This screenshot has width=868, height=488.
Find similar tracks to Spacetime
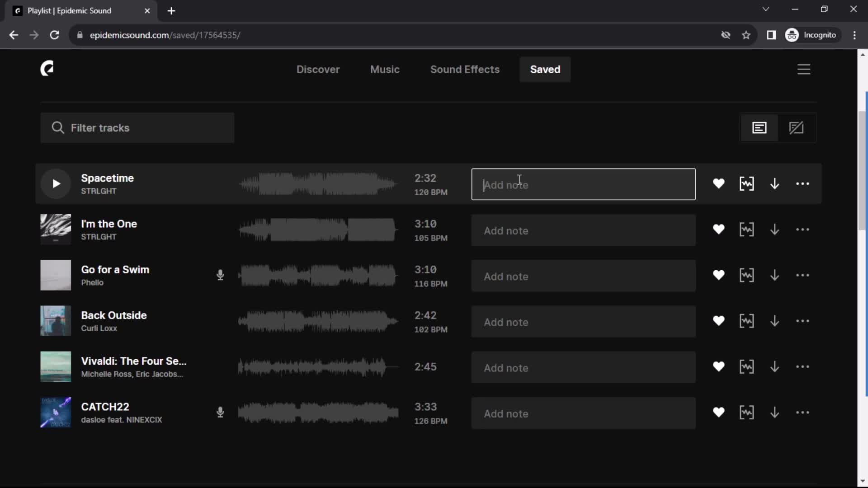(x=746, y=184)
